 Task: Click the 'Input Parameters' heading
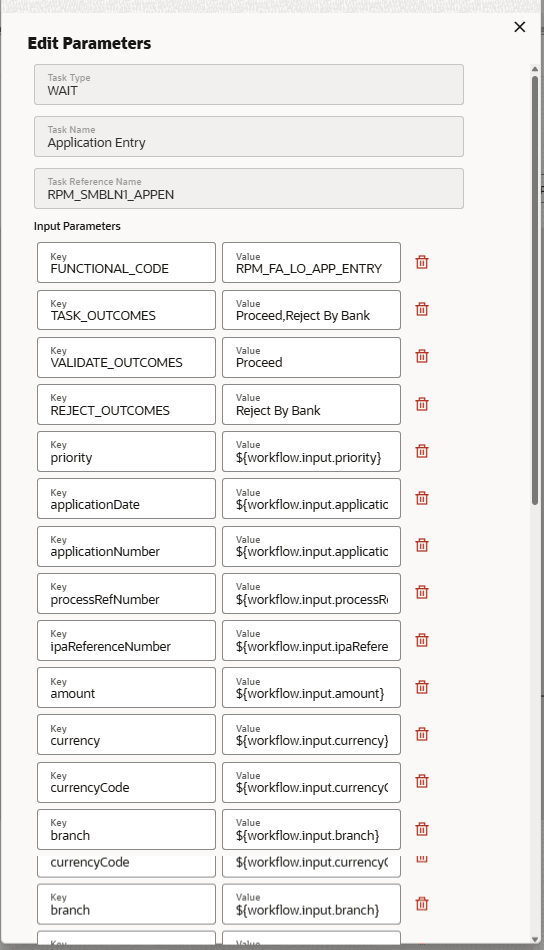click(x=77, y=226)
